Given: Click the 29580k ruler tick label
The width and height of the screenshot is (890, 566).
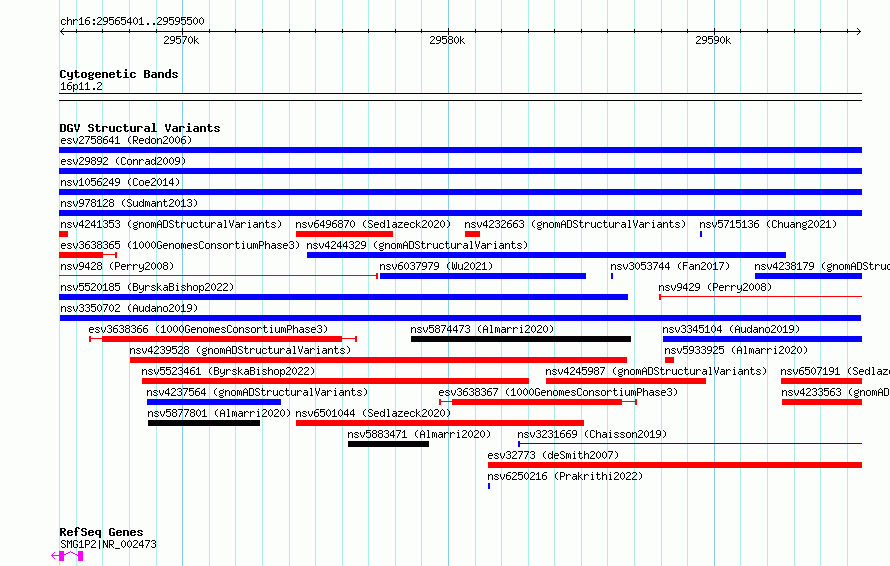Looking at the screenshot, I should [x=447, y=40].
